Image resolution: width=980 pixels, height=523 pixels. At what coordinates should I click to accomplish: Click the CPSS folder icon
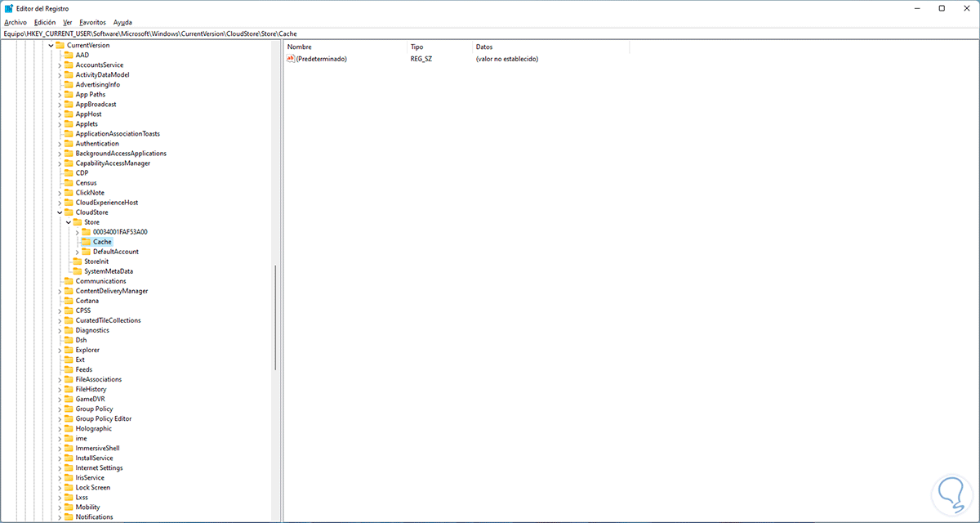(69, 311)
